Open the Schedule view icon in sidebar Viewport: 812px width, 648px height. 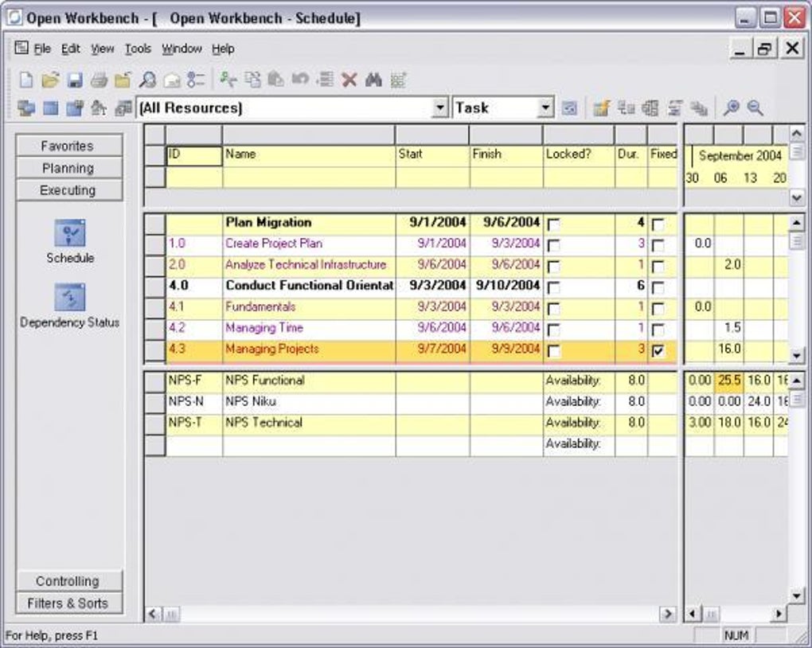click(70, 233)
